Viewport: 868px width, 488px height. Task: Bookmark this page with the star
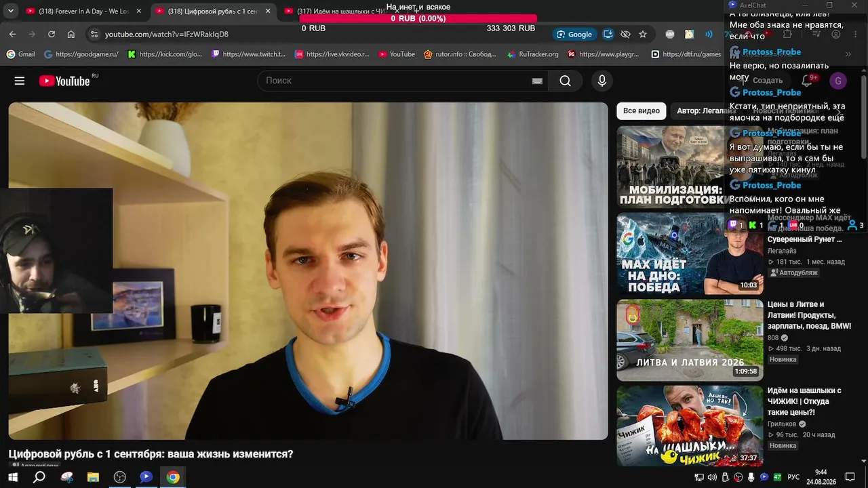[643, 34]
